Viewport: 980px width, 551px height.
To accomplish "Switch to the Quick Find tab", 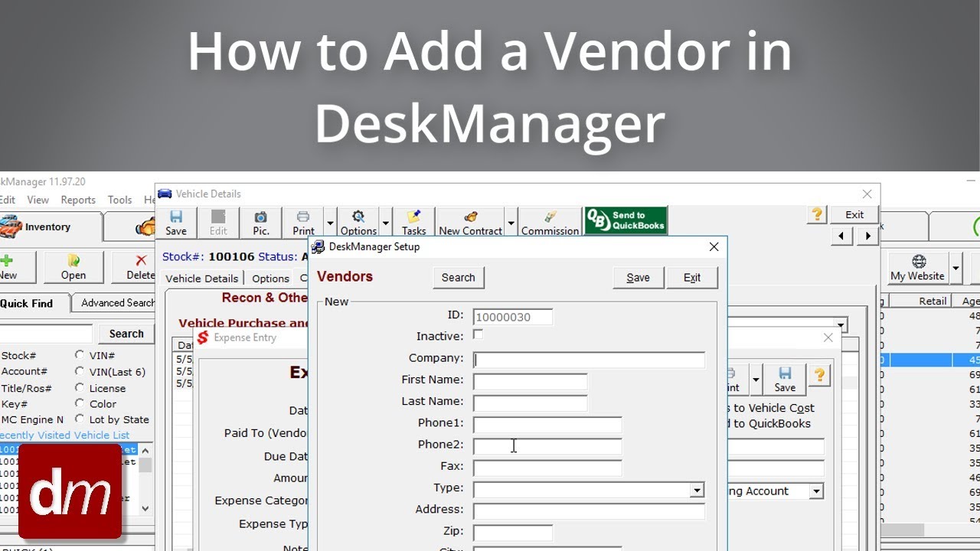I will 26,303.
